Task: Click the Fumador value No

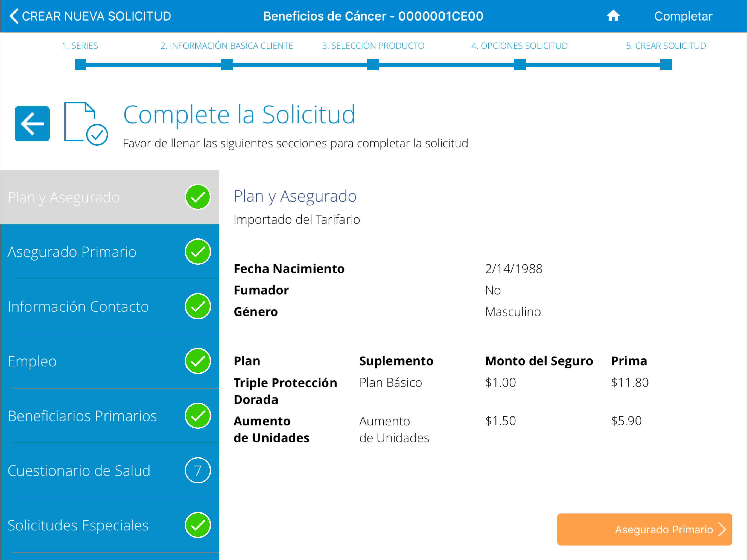Action: click(493, 290)
